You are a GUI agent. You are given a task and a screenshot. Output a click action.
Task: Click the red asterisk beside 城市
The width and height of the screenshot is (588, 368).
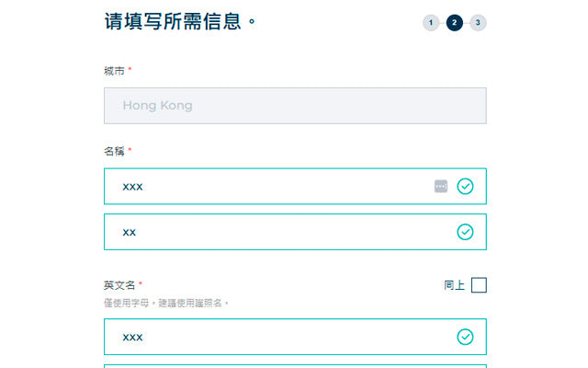(x=130, y=69)
